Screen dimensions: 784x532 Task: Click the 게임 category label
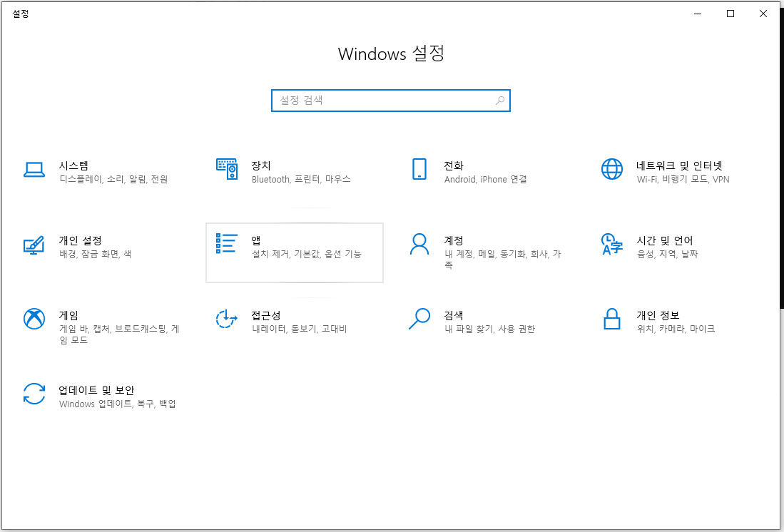point(68,315)
